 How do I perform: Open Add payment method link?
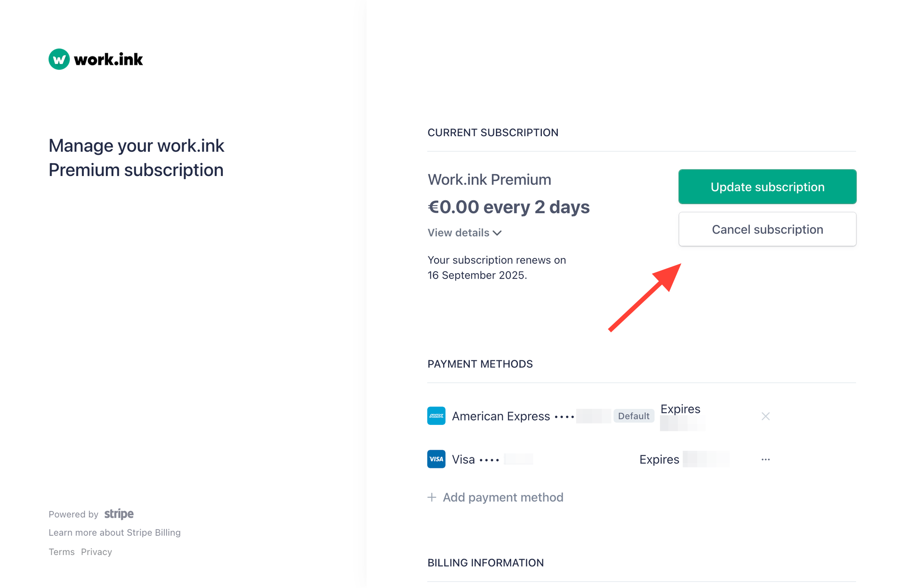tap(503, 497)
